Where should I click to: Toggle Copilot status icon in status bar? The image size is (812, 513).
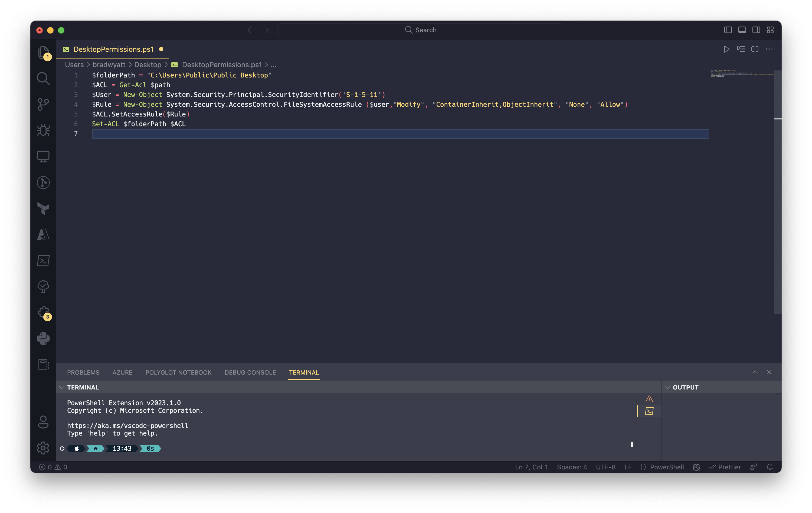coord(696,467)
